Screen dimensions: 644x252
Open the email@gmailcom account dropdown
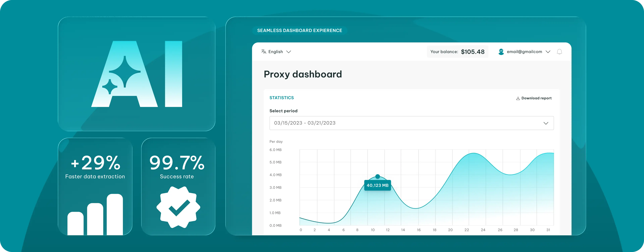tap(548, 52)
